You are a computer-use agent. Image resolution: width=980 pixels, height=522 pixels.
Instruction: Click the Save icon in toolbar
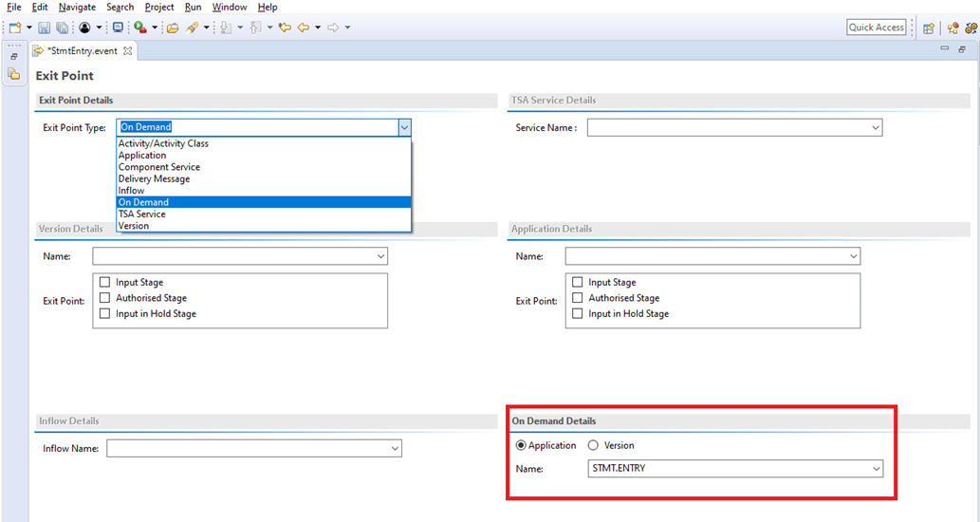(x=44, y=28)
